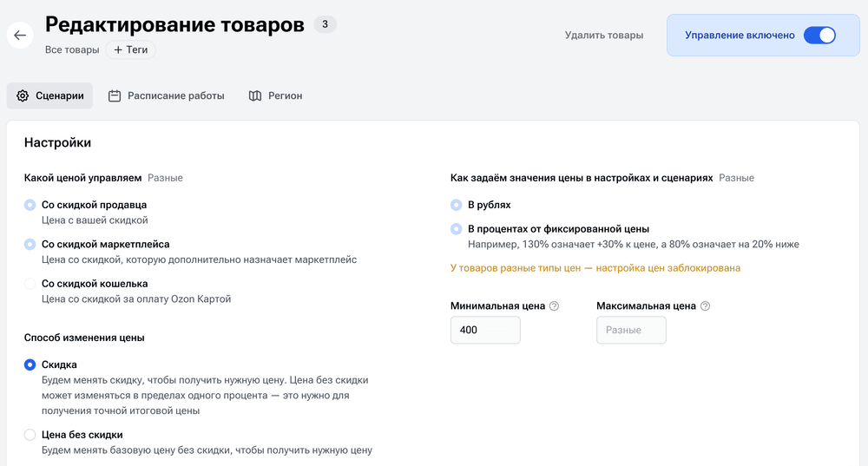Viewport: 868px width, 466px height.
Task: Click text Цена с вашей скидкой
Action: pos(95,220)
